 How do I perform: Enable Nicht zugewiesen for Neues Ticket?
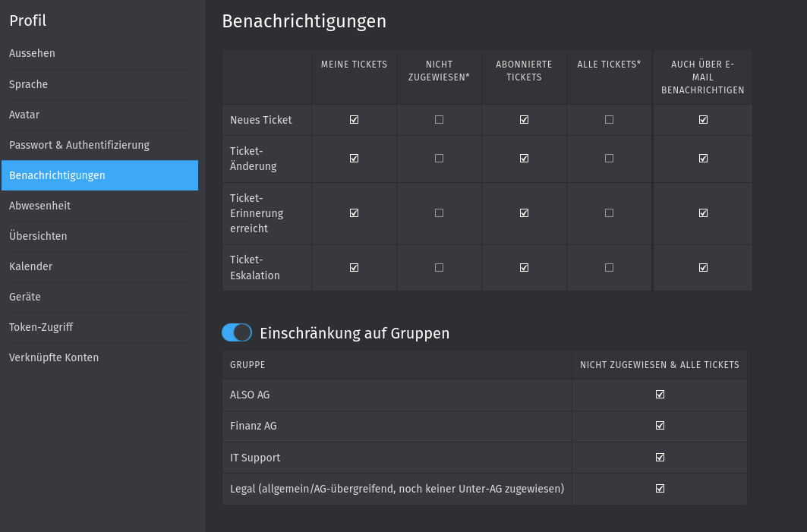click(439, 120)
